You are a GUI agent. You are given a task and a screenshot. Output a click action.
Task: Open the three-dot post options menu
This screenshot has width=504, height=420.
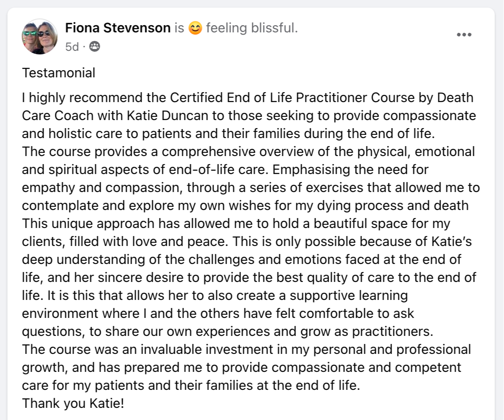[x=464, y=35]
